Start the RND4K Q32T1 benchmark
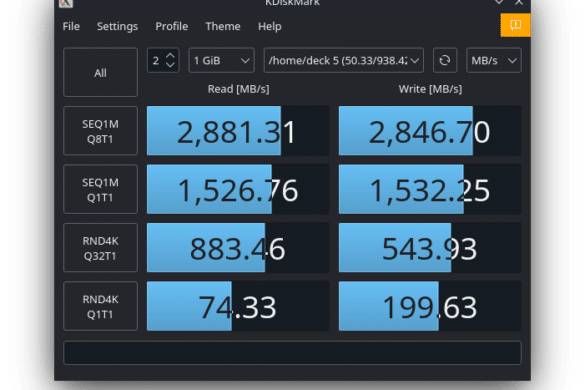This screenshot has height=390, width=585. (x=100, y=248)
